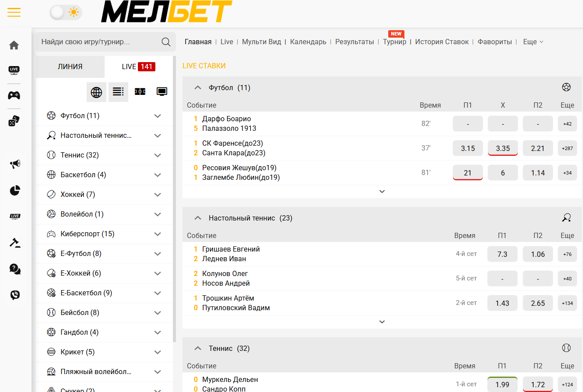Bet on П2 odds 1.14
Screen dimensions: 583x392
pyautogui.click(x=538, y=173)
